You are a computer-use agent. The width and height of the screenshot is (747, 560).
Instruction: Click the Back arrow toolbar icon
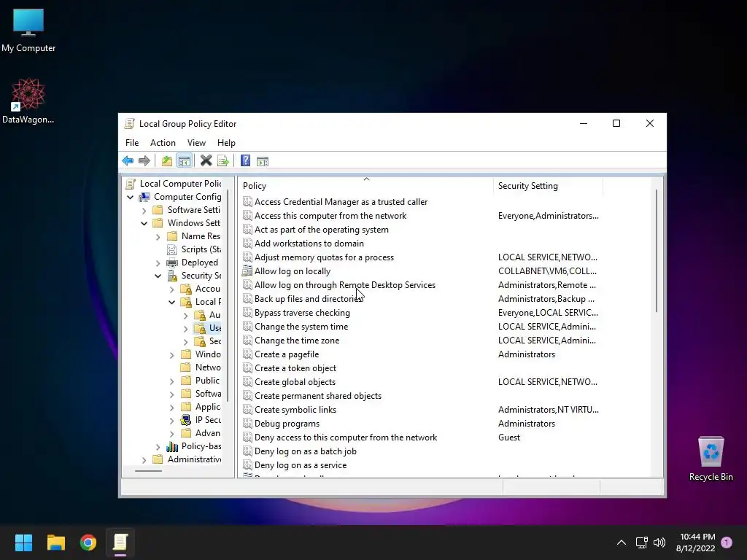click(128, 161)
